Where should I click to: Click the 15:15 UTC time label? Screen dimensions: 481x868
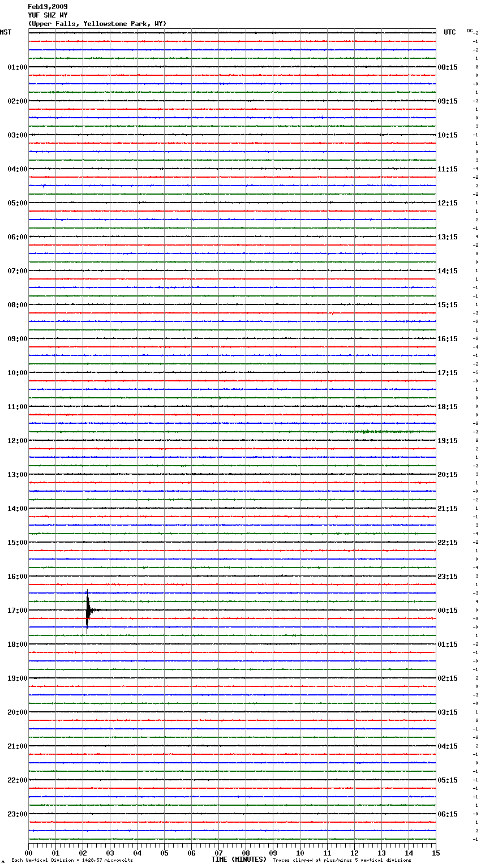pyautogui.click(x=448, y=305)
